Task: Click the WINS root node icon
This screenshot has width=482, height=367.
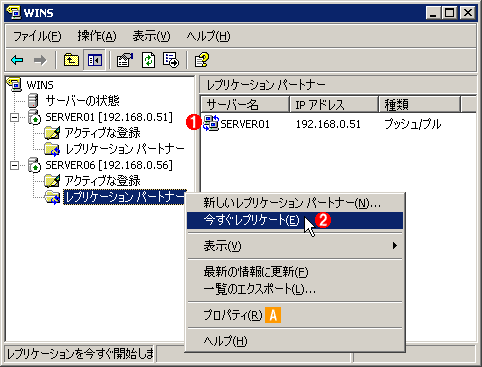Action: 14,84
